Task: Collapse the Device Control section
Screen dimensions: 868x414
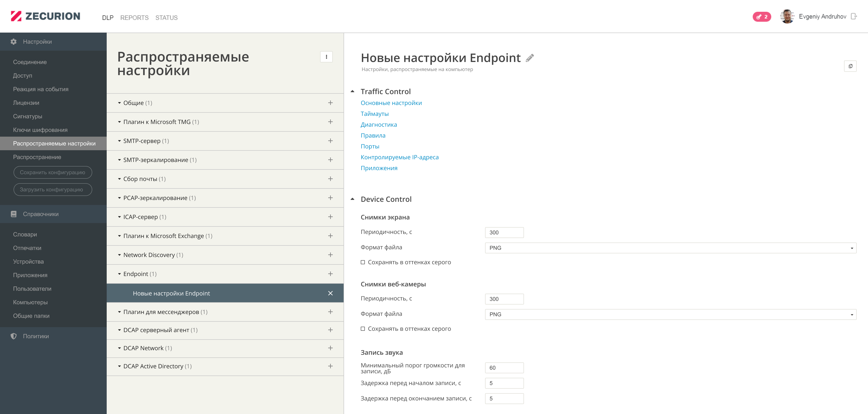Action: [x=352, y=199]
